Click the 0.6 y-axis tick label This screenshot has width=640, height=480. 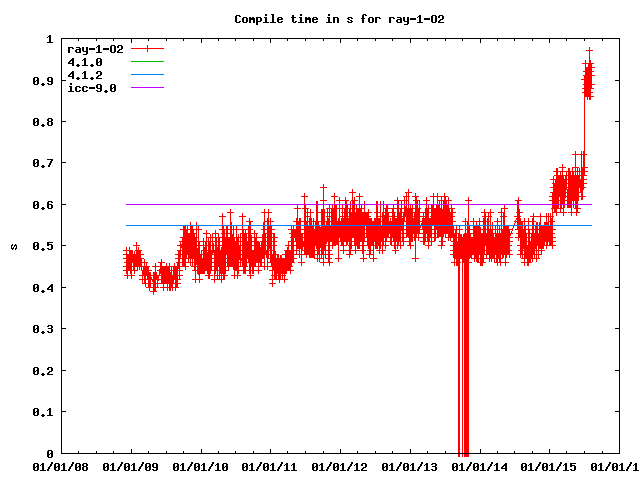42,204
